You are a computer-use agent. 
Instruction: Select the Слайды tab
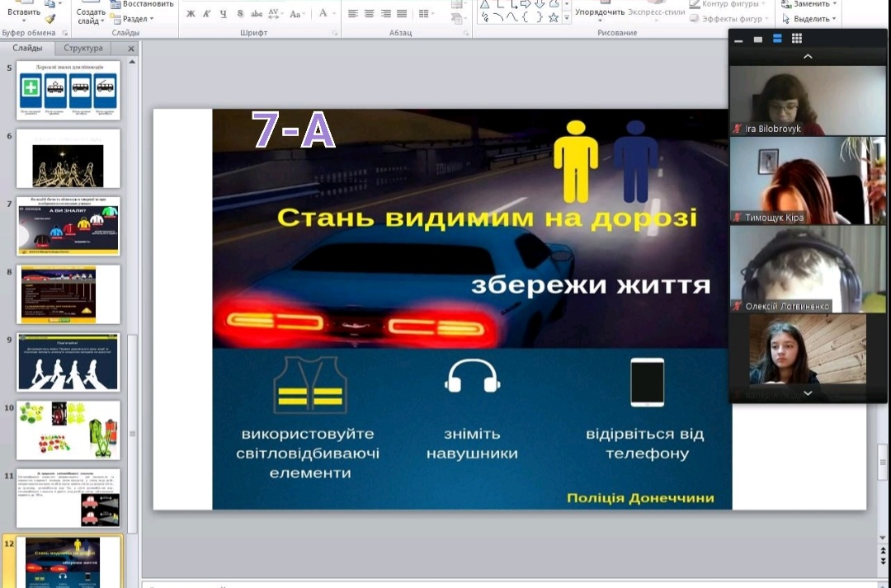pos(27,49)
